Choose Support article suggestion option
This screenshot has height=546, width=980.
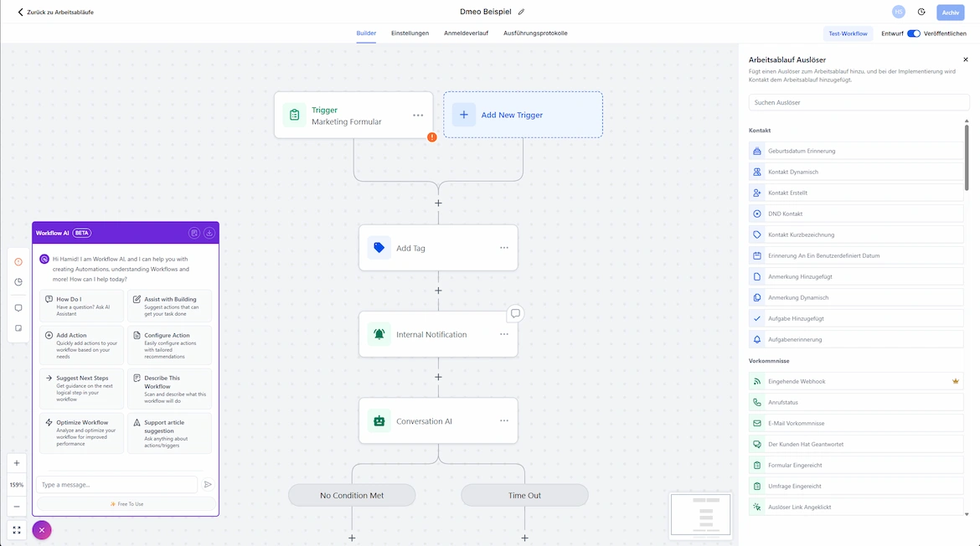169,433
